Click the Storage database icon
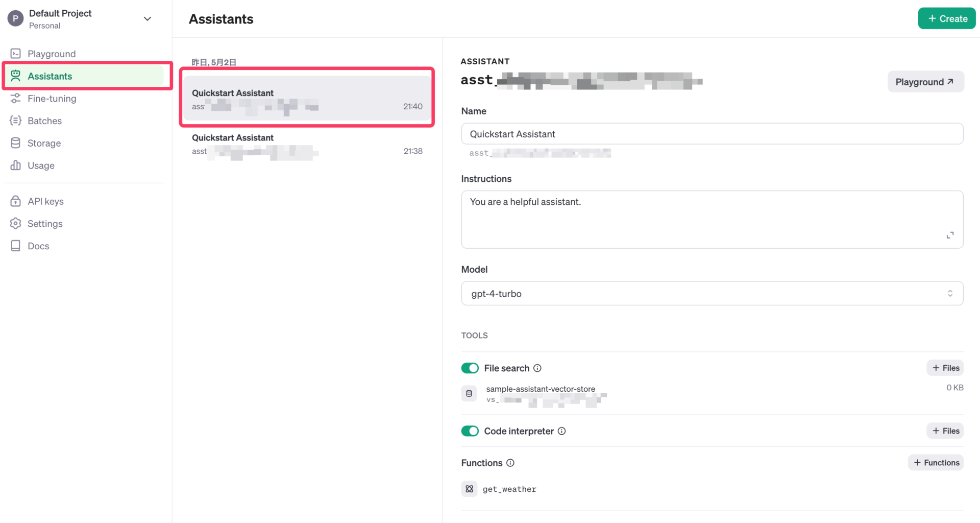The height and width of the screenshot is (523, 980). (16, 143)
